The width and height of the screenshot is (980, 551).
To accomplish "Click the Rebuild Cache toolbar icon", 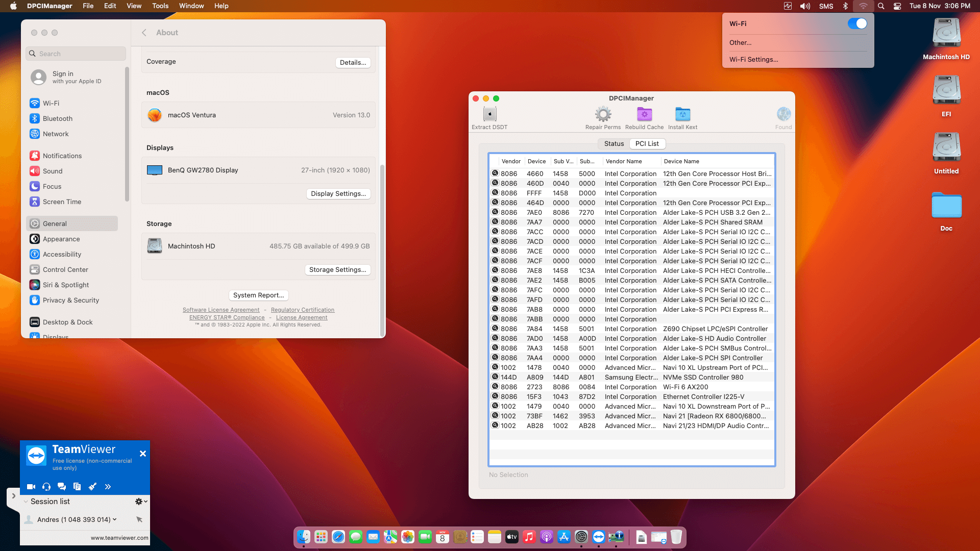I will tap(644, 114).
